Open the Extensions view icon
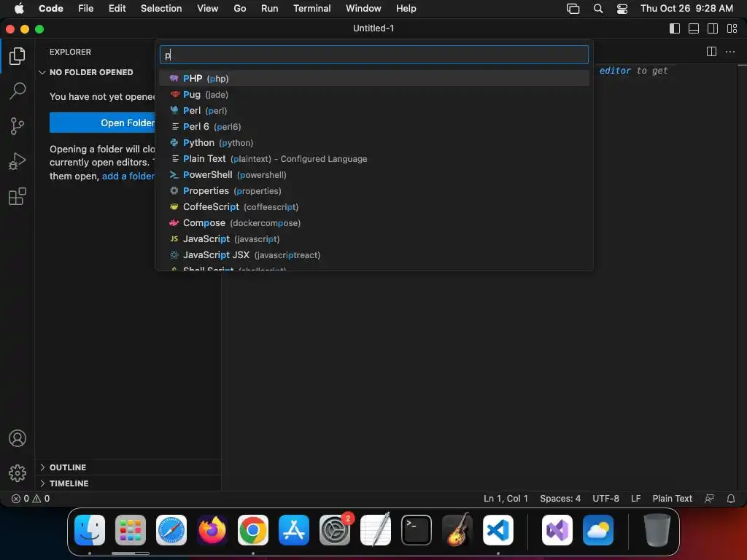 pos(18,196)
